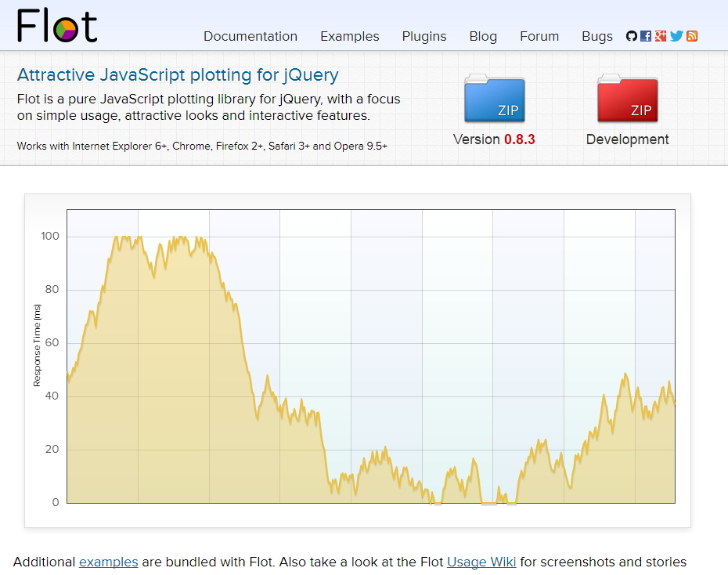Open the Forum navigation link
The image size is (728, 575).
539,36
